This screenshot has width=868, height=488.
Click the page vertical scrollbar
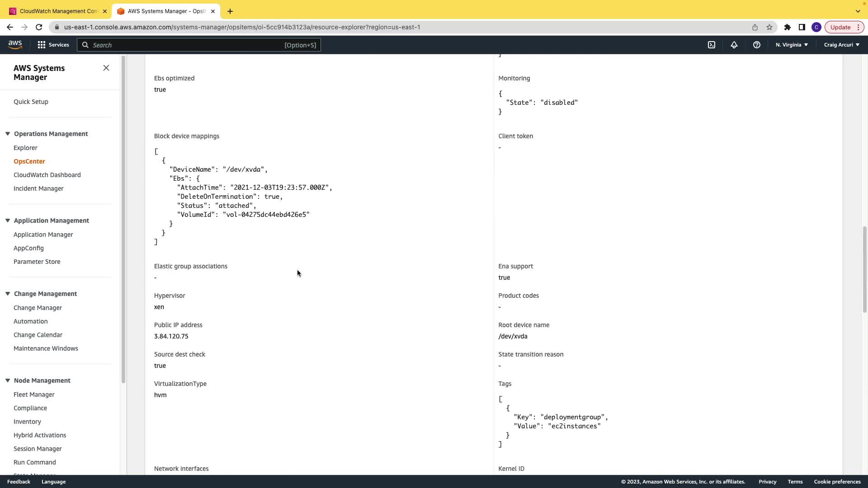pyautogui.click(x=864, y=269)
